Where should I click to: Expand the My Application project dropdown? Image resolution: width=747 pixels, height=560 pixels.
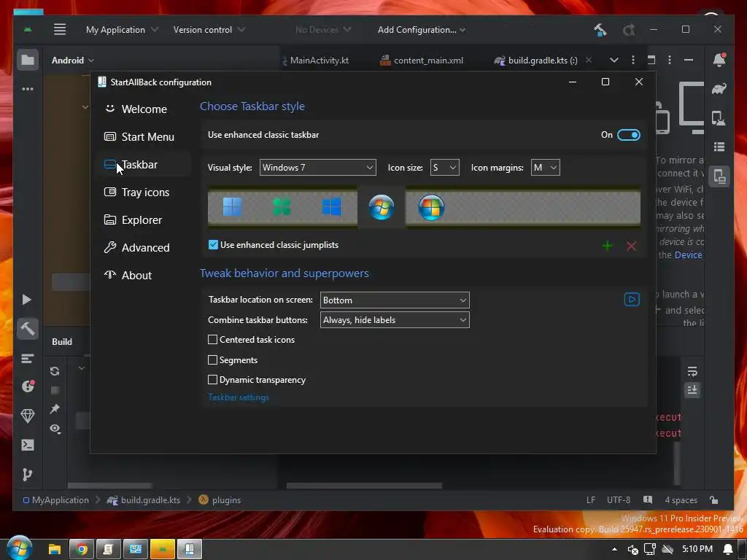click(122, 29)
